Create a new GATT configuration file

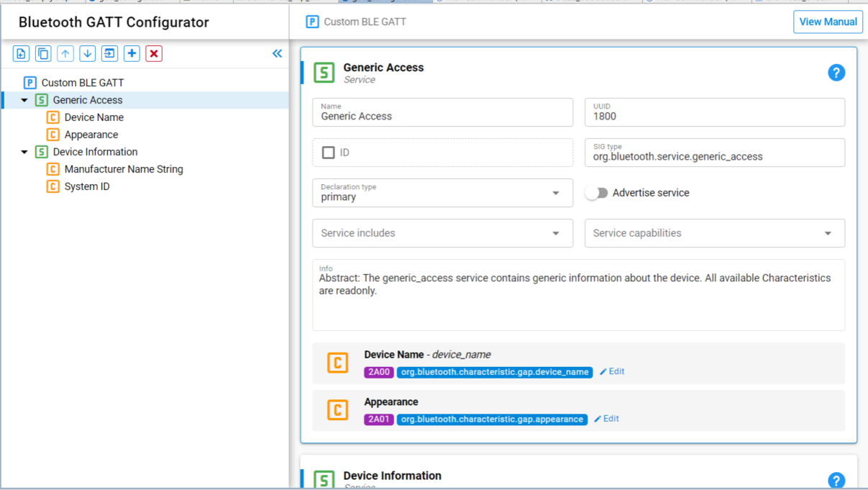pyautogui.click(x=21, y=53)
